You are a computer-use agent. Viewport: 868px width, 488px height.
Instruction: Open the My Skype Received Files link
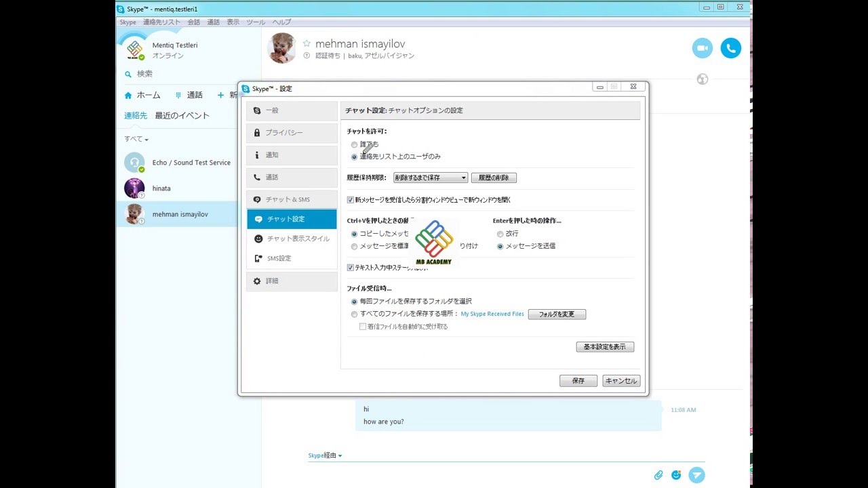tap(492, 314)
